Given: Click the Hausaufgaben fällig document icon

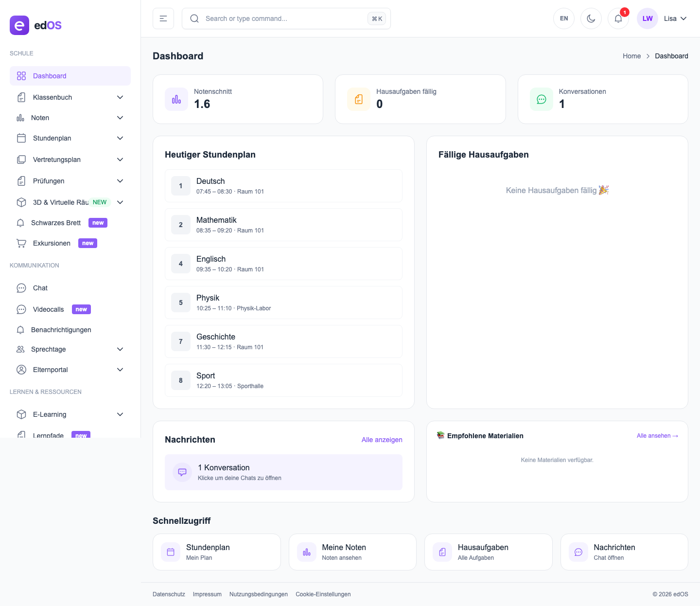Looking at the screenshot, I should pyautogui.click(x=359, y=99).
